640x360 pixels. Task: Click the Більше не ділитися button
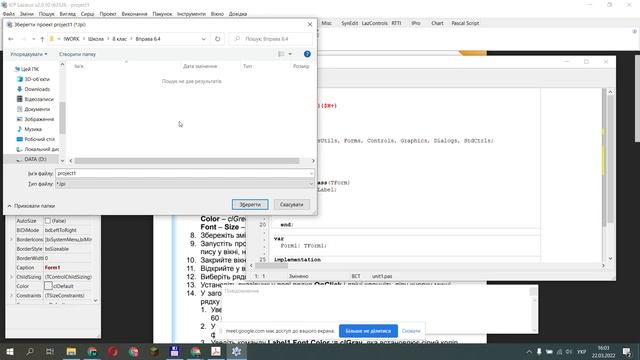point(368,331)
